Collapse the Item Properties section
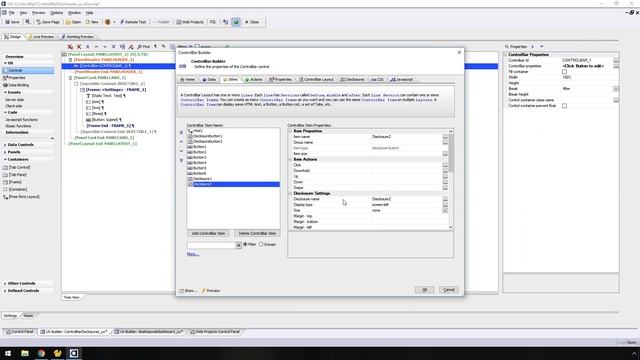This screenshot has width=640, height=360. coord(291,131)
